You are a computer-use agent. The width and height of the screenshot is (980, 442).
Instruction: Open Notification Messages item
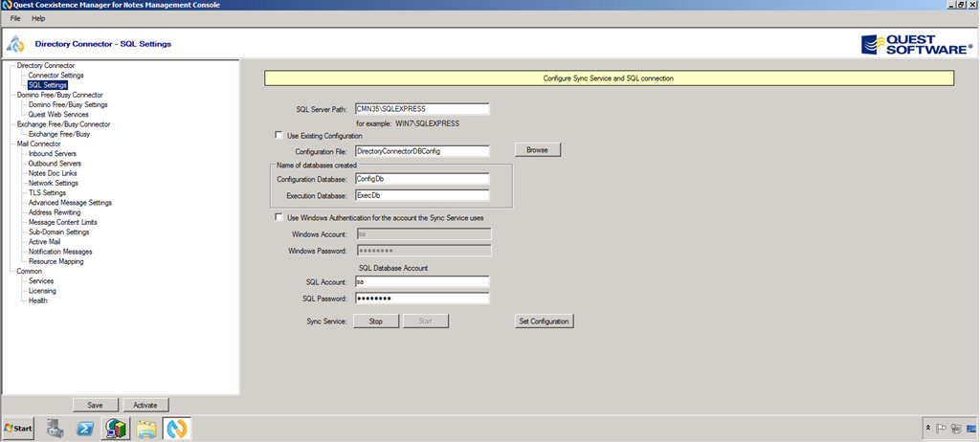60,252
